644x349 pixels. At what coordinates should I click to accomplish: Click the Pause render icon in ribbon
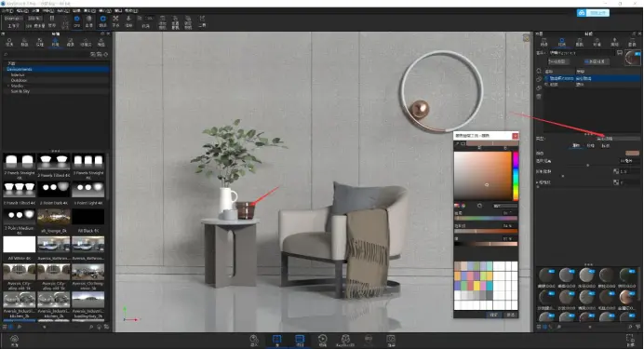[52, 20]
